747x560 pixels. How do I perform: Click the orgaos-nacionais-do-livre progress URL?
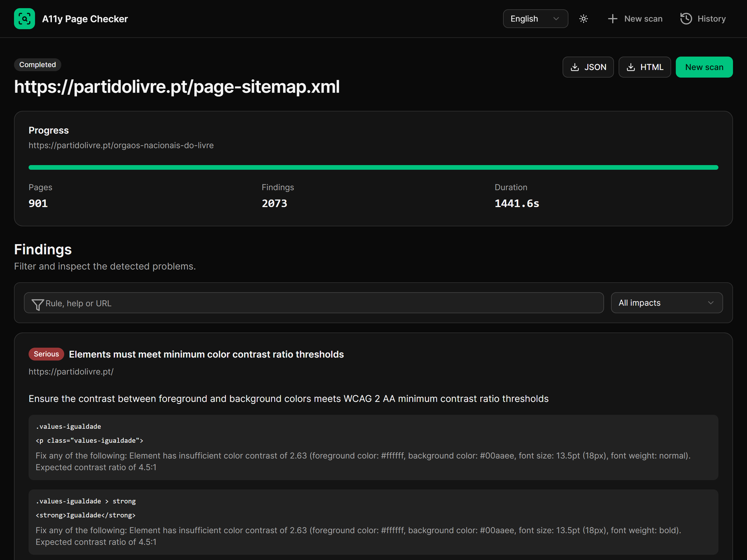pos(121,145)
